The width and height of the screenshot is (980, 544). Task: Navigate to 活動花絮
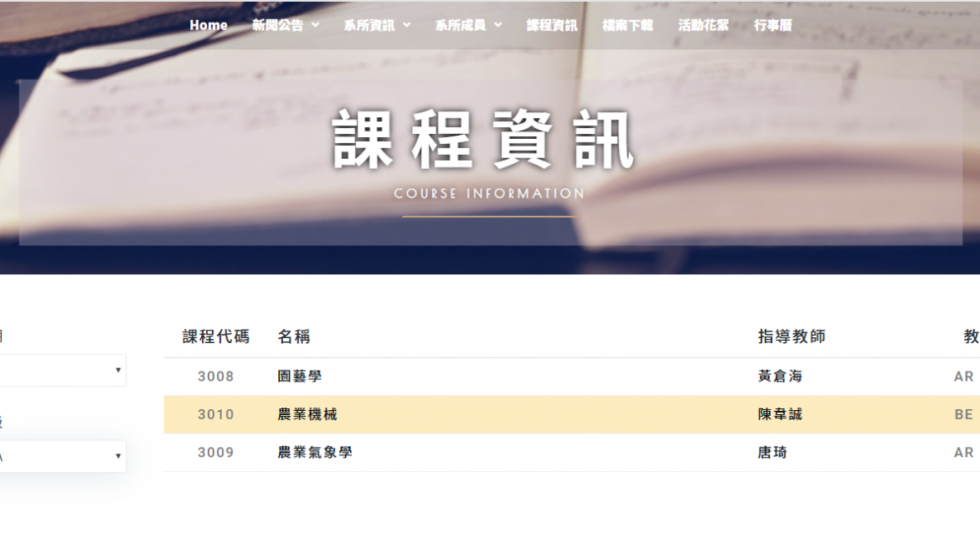click(x=704, y=25)
